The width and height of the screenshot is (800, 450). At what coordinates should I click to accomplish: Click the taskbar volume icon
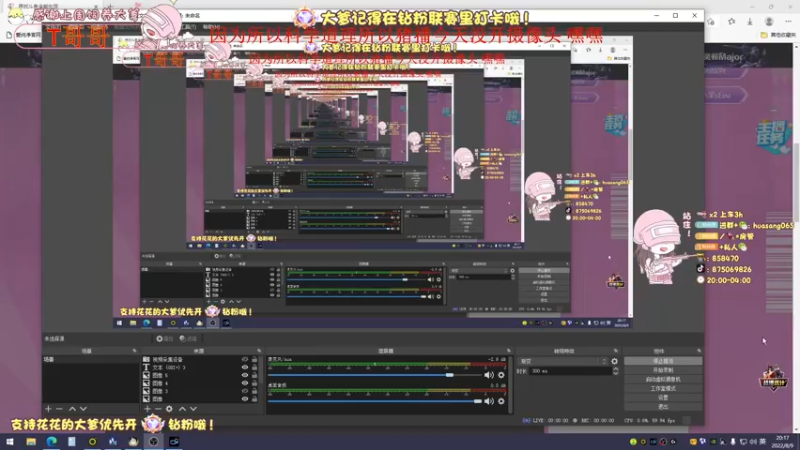tap(754, 442)
